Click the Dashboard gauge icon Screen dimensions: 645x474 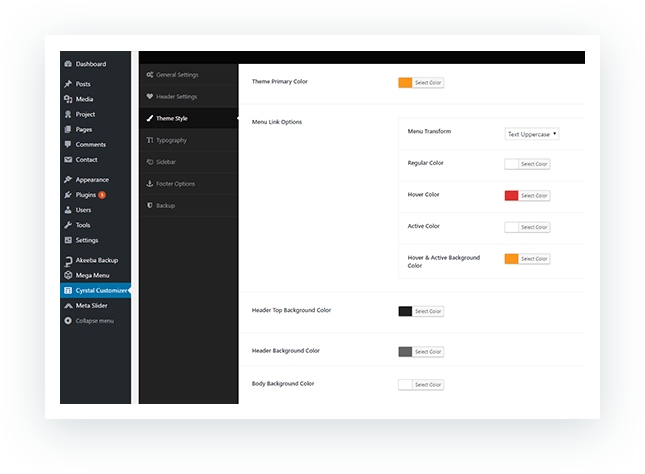coord(68,64)
